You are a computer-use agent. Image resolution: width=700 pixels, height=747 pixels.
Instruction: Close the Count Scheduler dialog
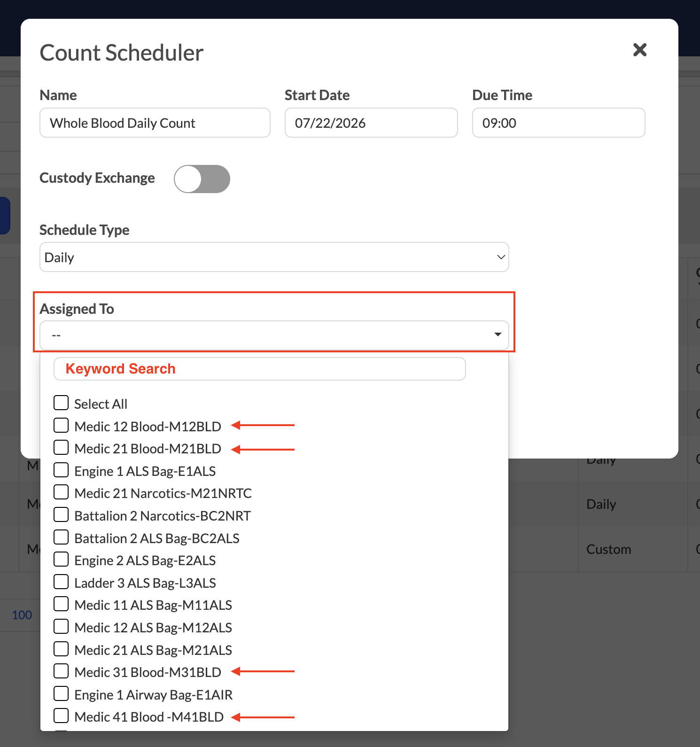(x=640, y=50)
